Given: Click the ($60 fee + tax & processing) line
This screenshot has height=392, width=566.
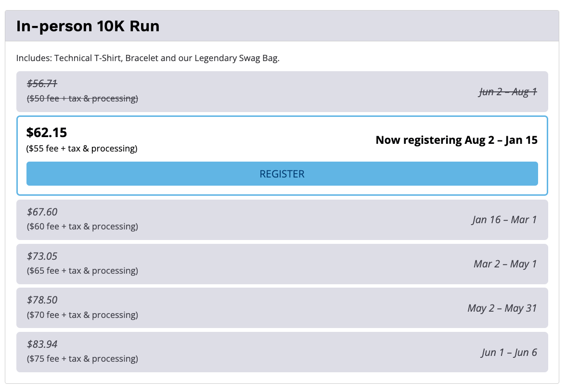Looking at the screenshot, I should [x=82, y=227].
